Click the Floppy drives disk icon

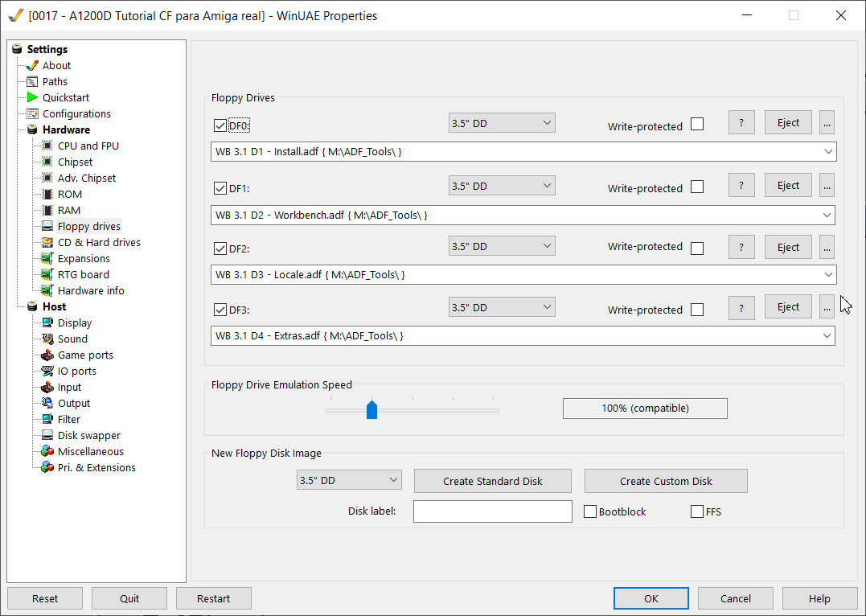coord(47,227)
